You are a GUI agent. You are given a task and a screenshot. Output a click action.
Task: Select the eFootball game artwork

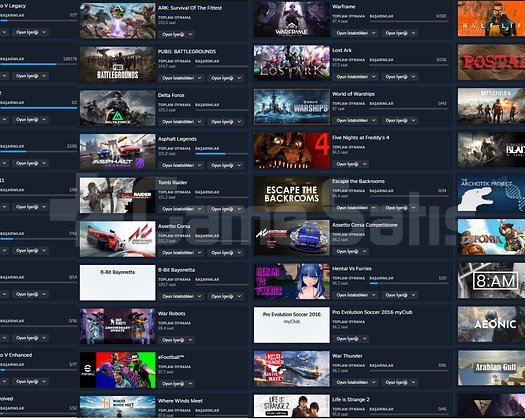pos(118,370)
